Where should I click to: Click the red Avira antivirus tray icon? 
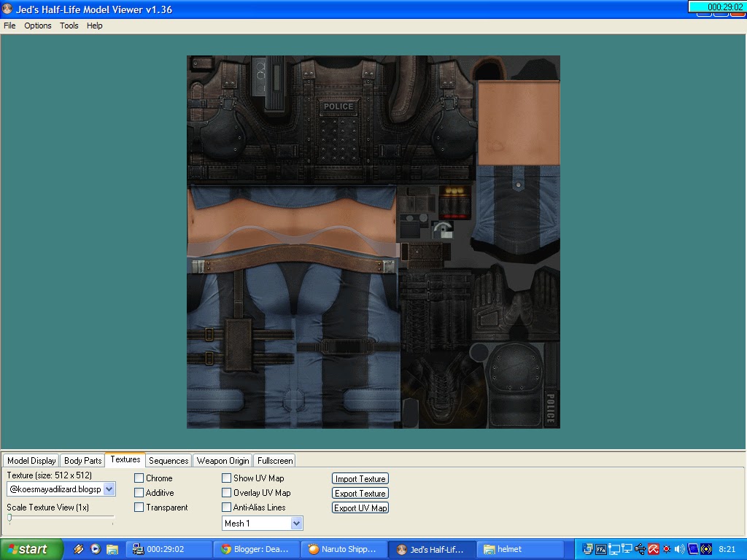click(653, 549)
